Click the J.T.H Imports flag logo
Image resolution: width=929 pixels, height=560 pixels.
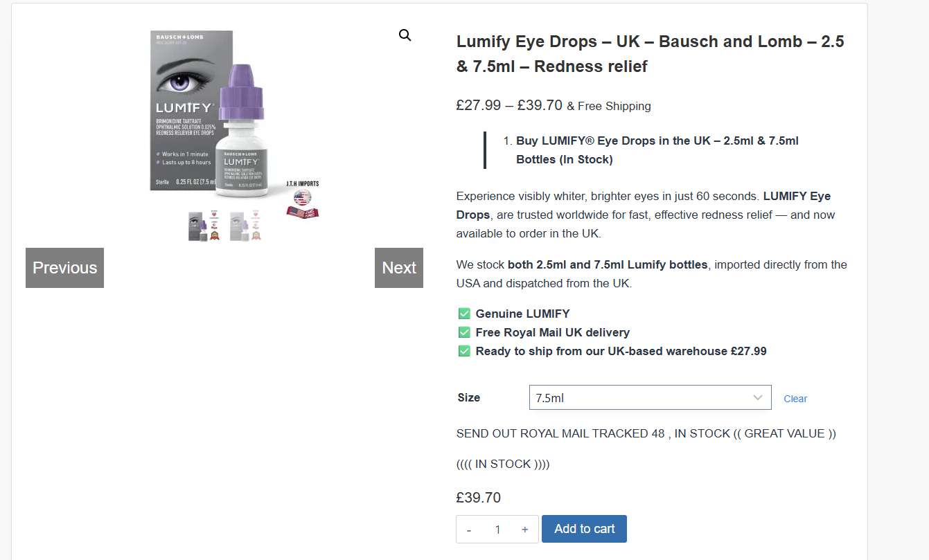coord(302,203)
